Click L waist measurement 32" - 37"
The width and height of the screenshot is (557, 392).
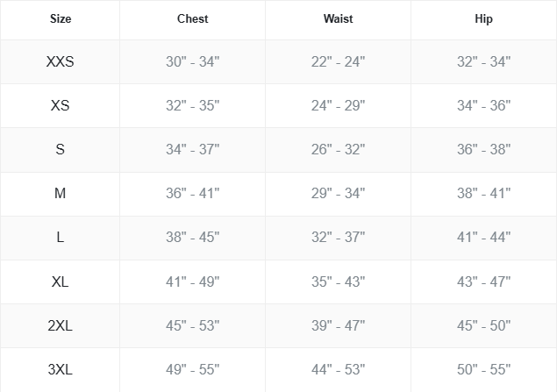(x=338, y=238)
